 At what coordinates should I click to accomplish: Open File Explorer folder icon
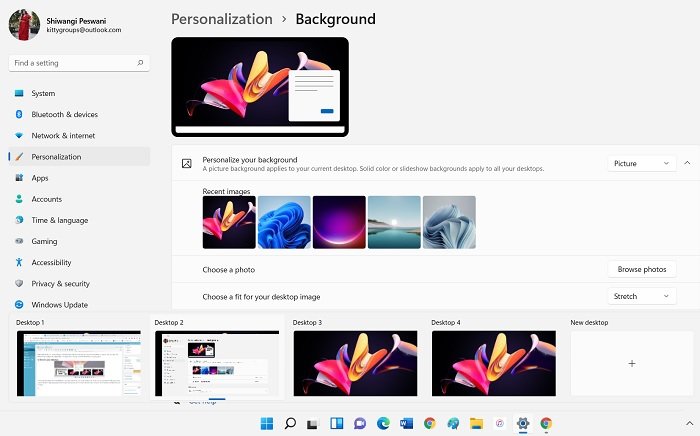(476, 423)
